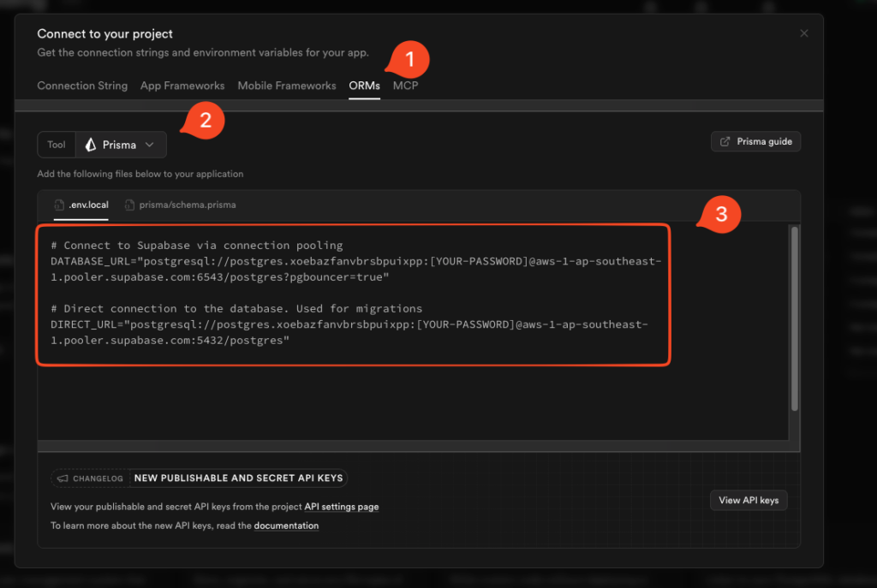Open the Prisma guide button text
Image resolution: width=877 pixels, height=588 pixels.
pyautogui.click(x=764, y=141)
